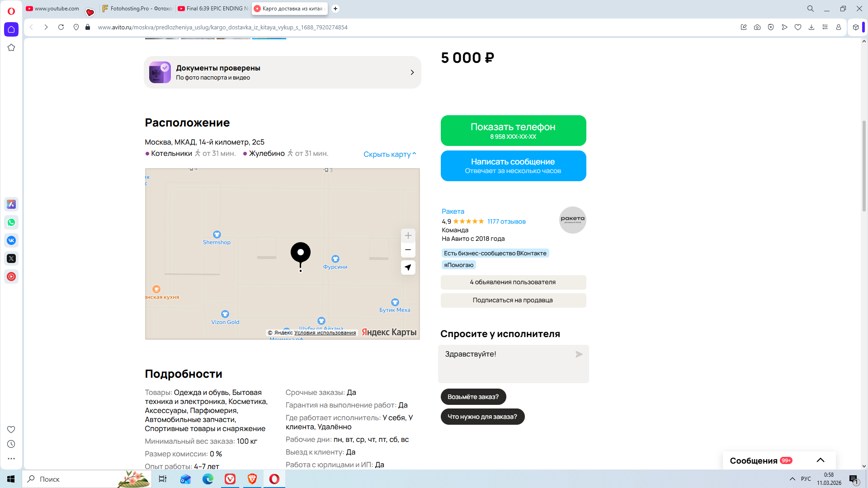This screenshot has height=488, width=868.
Task: Switch to the Fotohosting.Pro tab
Action: (137, 9)
